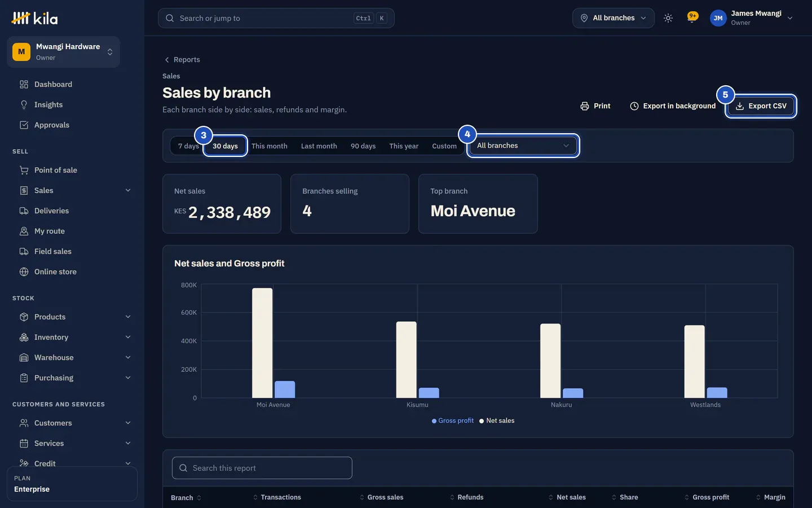Image resolution: width=812 pixels, height=508 pixels.
Task: Sort table by Share column
Action: point(625,497)
